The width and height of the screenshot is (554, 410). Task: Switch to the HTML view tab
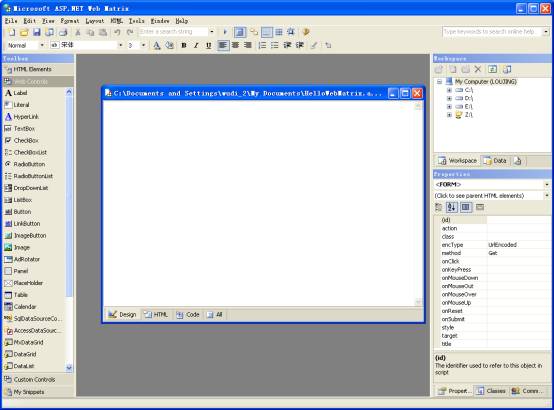point(156,315)
